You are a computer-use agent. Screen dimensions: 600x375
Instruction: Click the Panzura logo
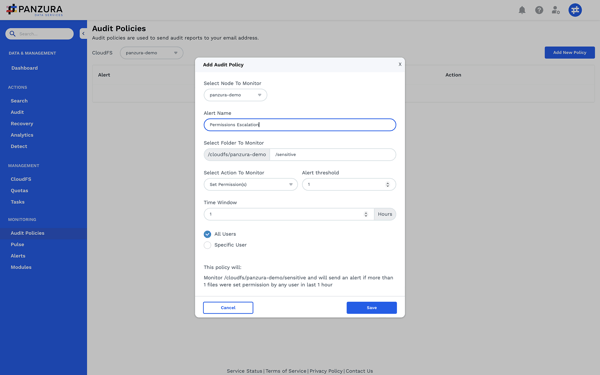click(x=34, y=10)
